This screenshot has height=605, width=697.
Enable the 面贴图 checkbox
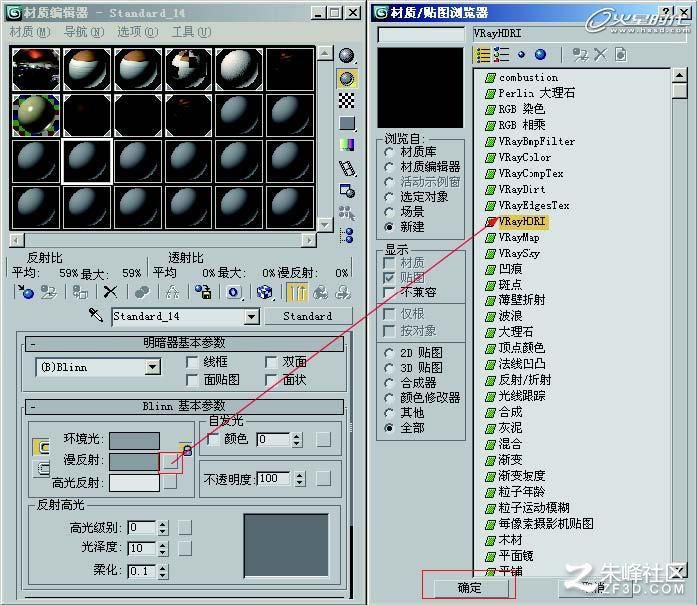click(x=192, y=380)
